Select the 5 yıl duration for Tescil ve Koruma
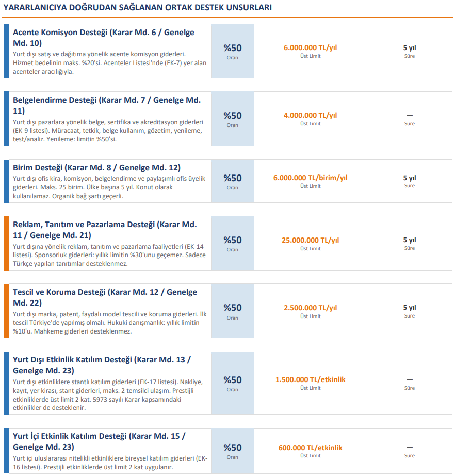 [x=409, y=308]
